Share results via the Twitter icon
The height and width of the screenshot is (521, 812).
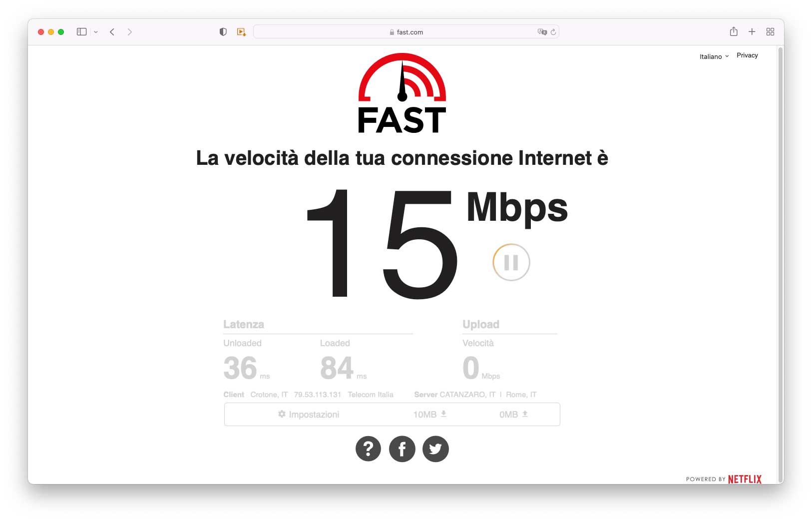435,449
